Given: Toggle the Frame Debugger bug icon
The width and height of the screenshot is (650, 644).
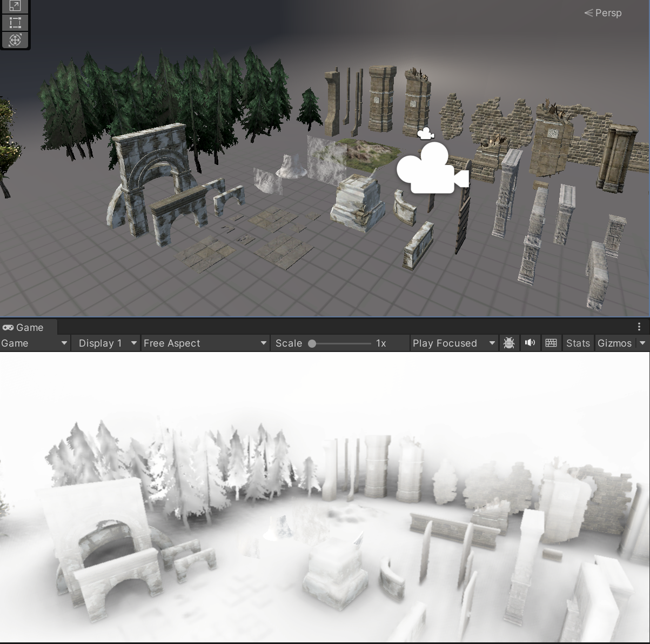Looking at the screenshot, I should coord(508,343).
